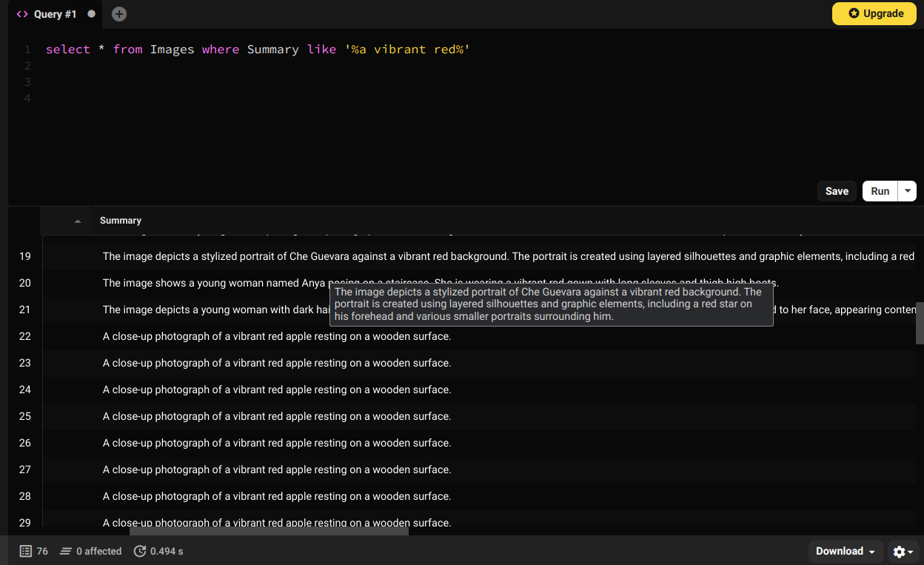Open the Download dropdown menu
Image resolution: width=924 pixels, height=565 pixels.
[846, 551]
